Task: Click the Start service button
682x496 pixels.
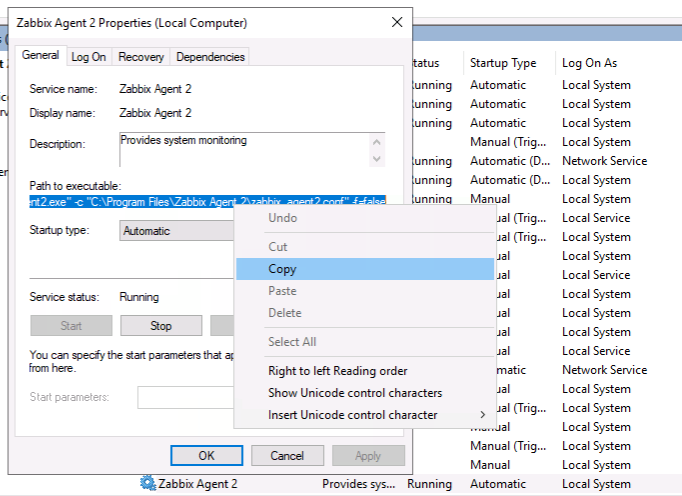Action: [71, 325]
